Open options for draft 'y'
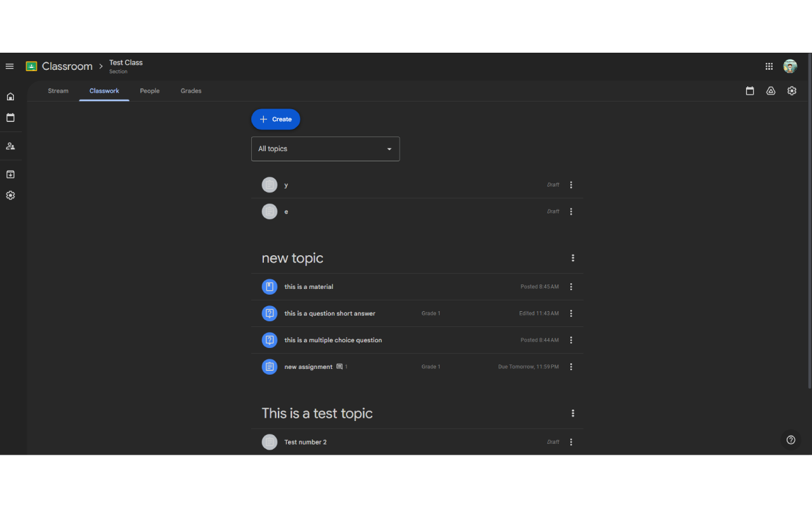The image size is (812, 508). 571,185
